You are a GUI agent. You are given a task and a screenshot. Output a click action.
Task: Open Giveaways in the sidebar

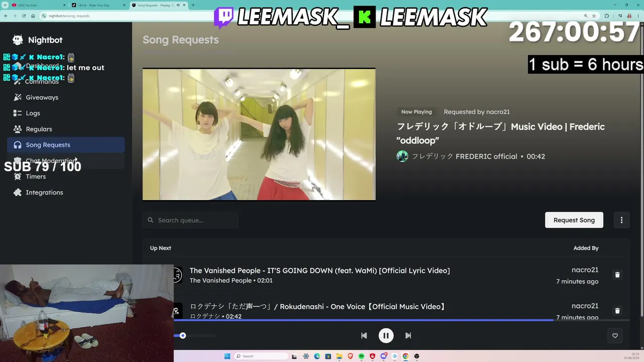66,97
